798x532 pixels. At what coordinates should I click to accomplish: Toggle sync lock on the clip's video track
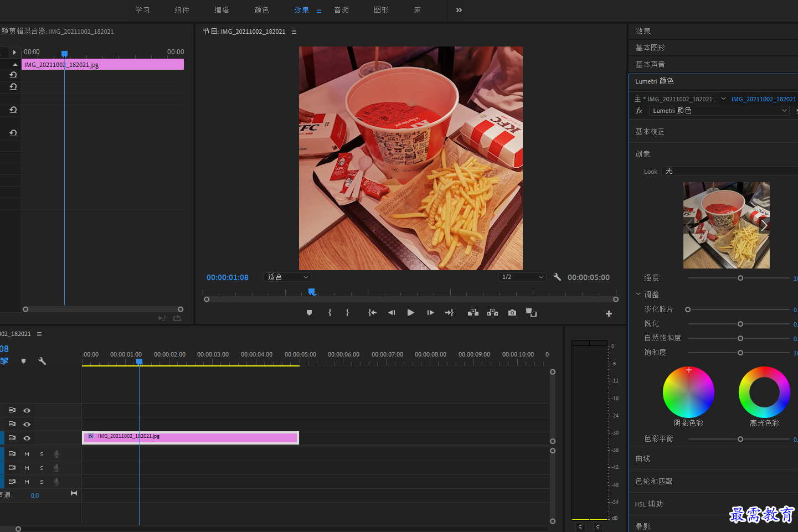pyautogui.click(x=12, y=438)
